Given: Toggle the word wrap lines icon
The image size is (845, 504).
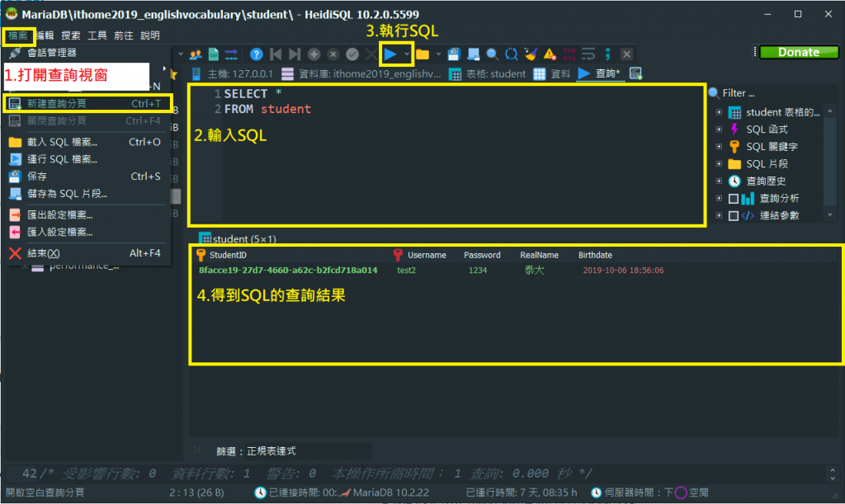Looking at the screenshot, I should coord(588,54).
